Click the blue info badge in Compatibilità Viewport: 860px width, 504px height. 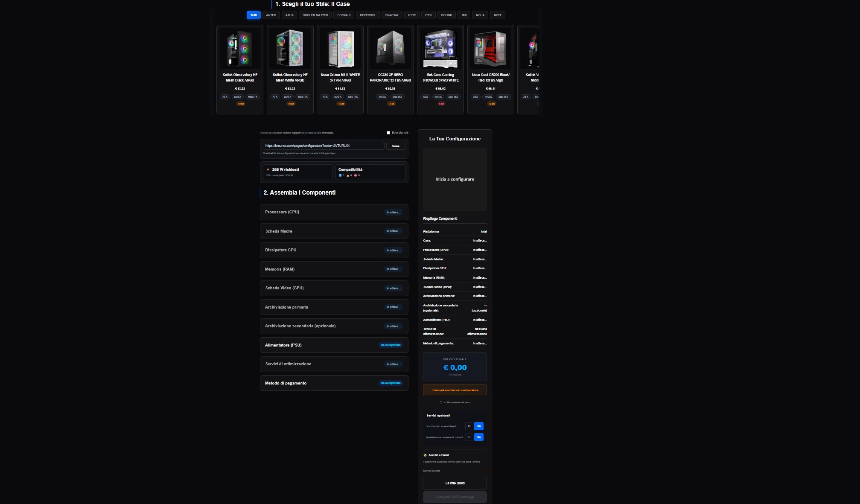pyautogui.click(x=340, y=175)
